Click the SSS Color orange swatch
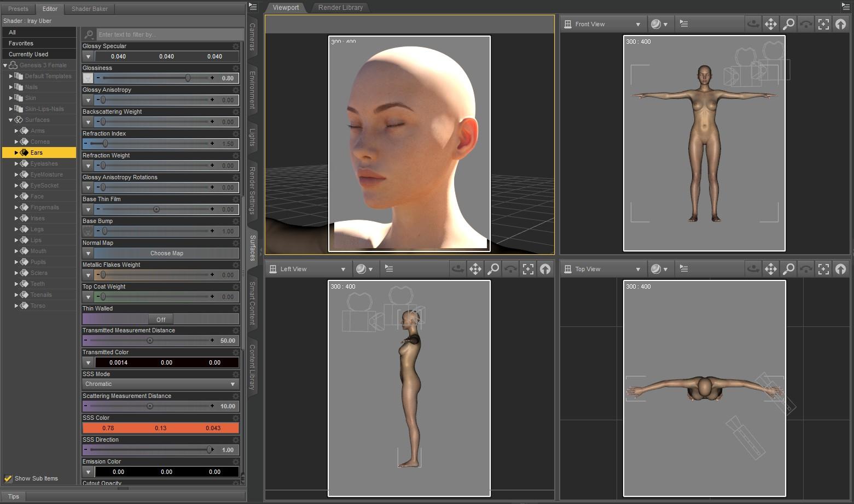854x504 pixels. 160,428
